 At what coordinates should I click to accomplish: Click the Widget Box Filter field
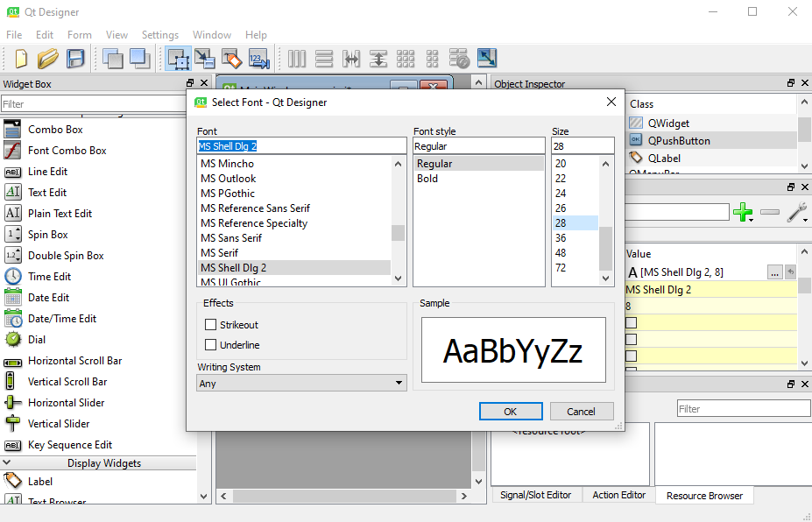(x=93, y=104)
